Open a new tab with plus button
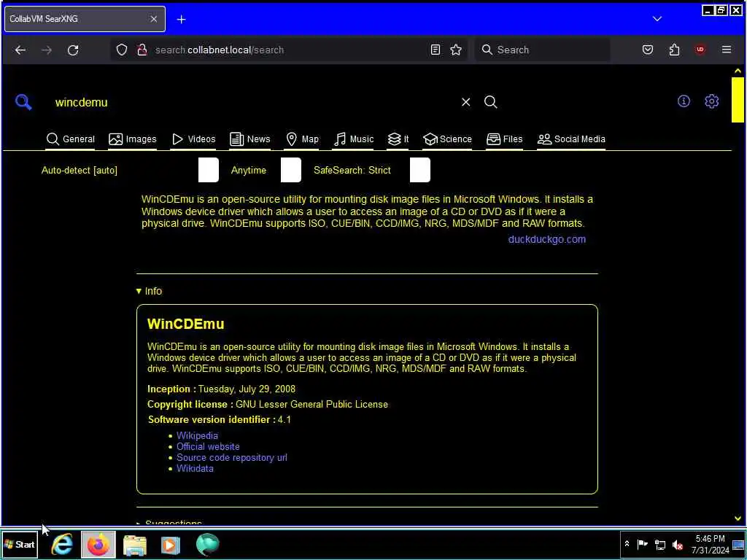747x560 pixels. pos(181,20)
